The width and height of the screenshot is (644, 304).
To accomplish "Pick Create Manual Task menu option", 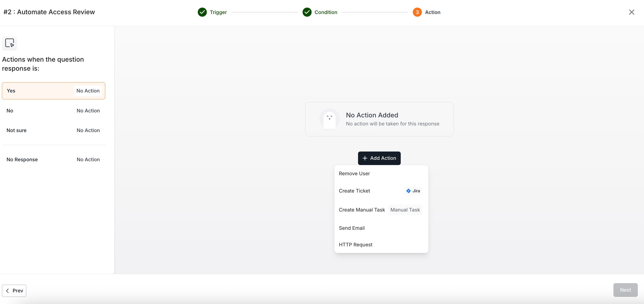I will 362,210.
